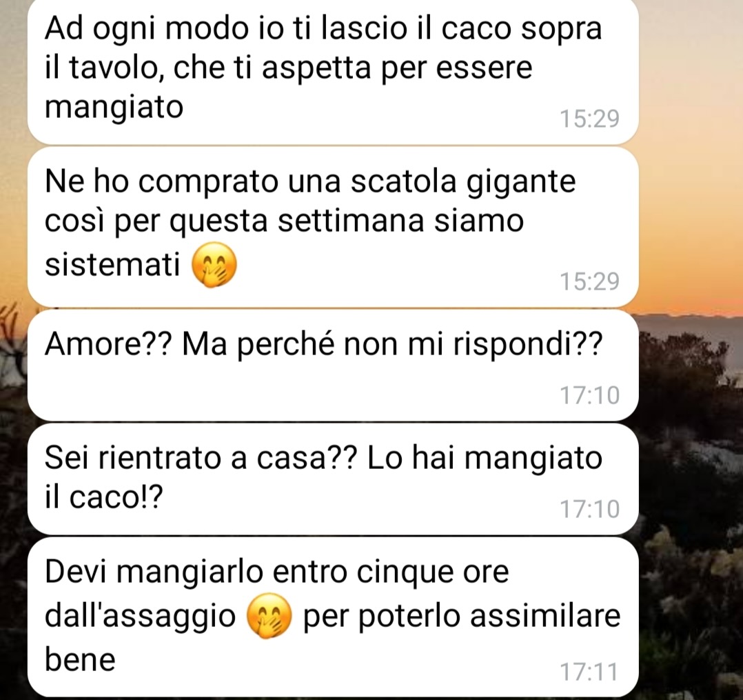This screenshot has width=743, height=700.
Task: Tap the "Sei rientrato a casa??" message bubble
Action: tap(333, 479)
